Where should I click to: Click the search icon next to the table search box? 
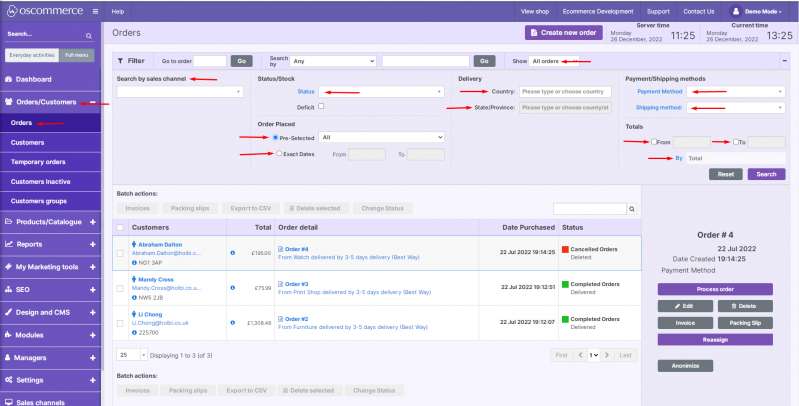point(630,208)
